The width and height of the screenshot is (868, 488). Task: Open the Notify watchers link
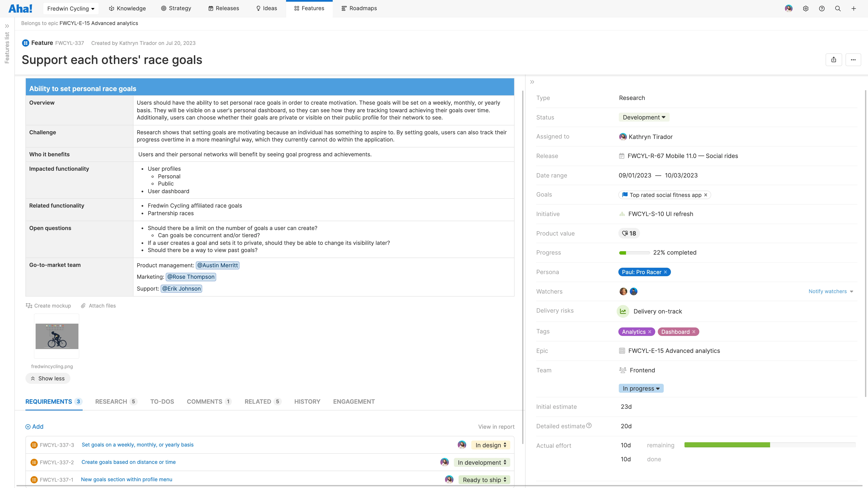click(828, 291)
